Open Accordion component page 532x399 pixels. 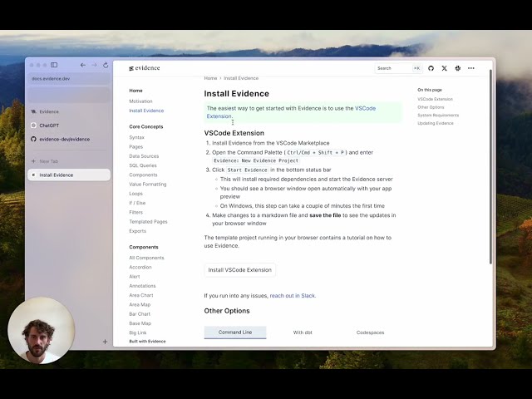(x=140, y=268)
